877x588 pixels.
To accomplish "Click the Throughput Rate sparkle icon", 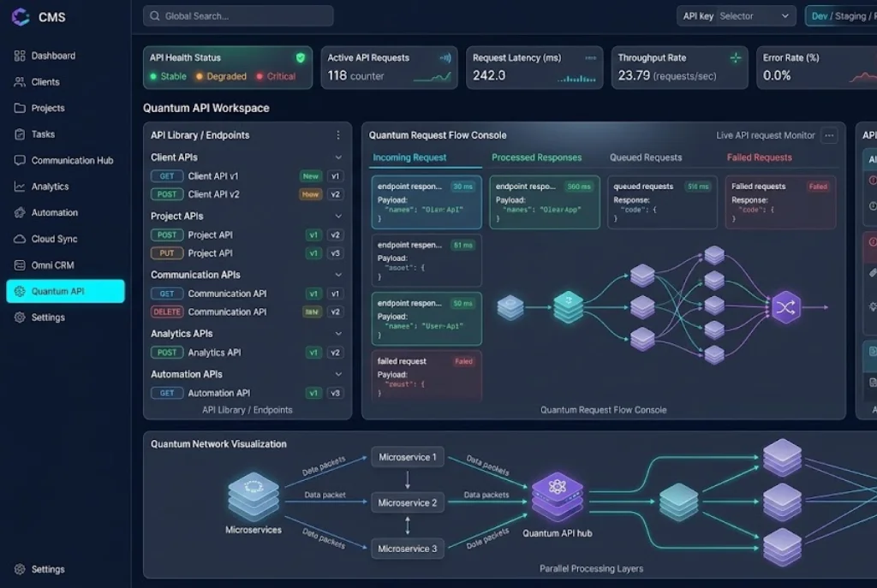I will (736, 57).
